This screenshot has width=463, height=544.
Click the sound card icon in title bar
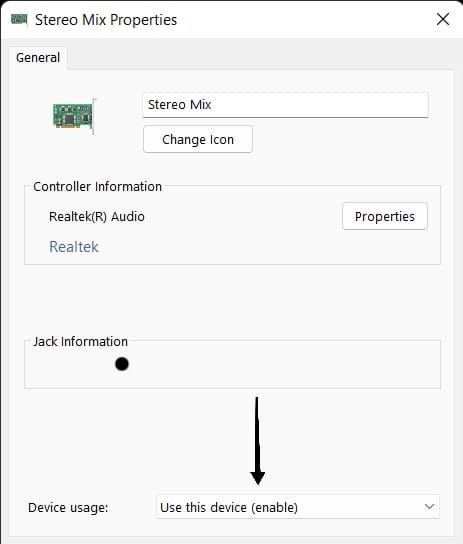click(x=19, y=19)
